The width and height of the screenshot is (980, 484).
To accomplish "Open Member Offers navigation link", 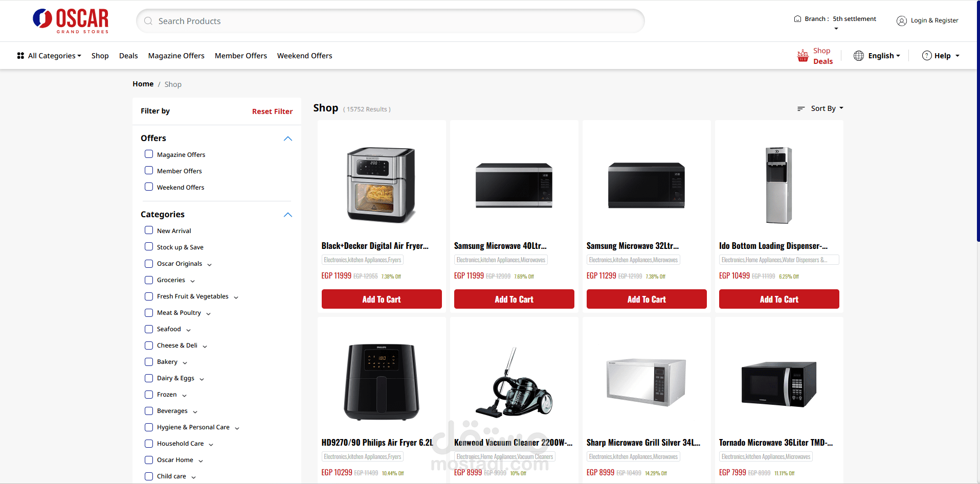I will 241,56.
